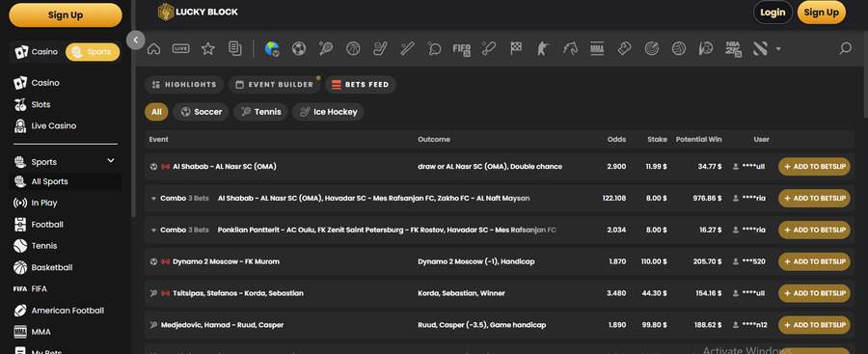
Task: Select the basketball toolbar icon
Action: (353, 49)
